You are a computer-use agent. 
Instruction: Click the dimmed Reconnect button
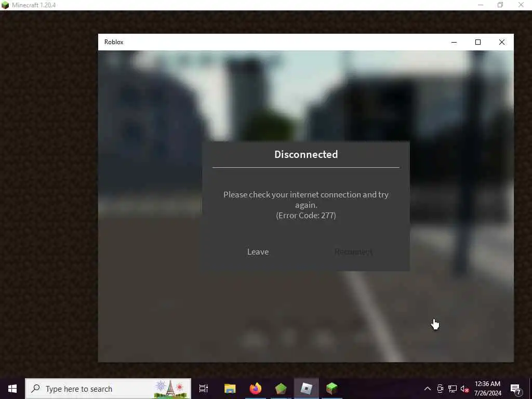tap(353, 252)
